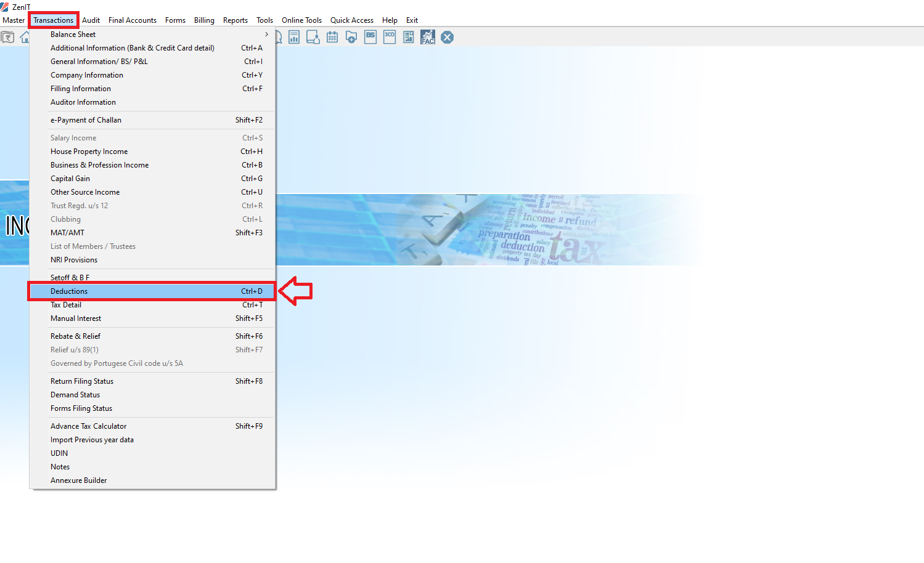Choose NRI Provisions

tap(152, 260)
